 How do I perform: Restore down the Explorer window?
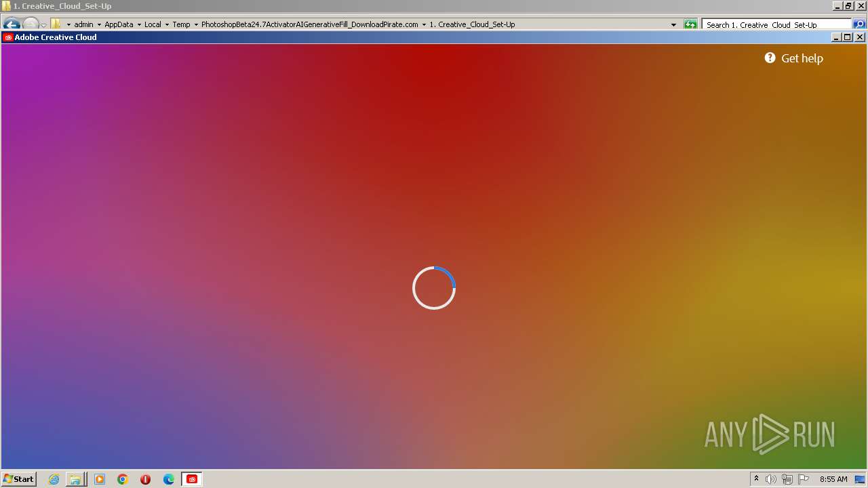click(x=848, y=6)
